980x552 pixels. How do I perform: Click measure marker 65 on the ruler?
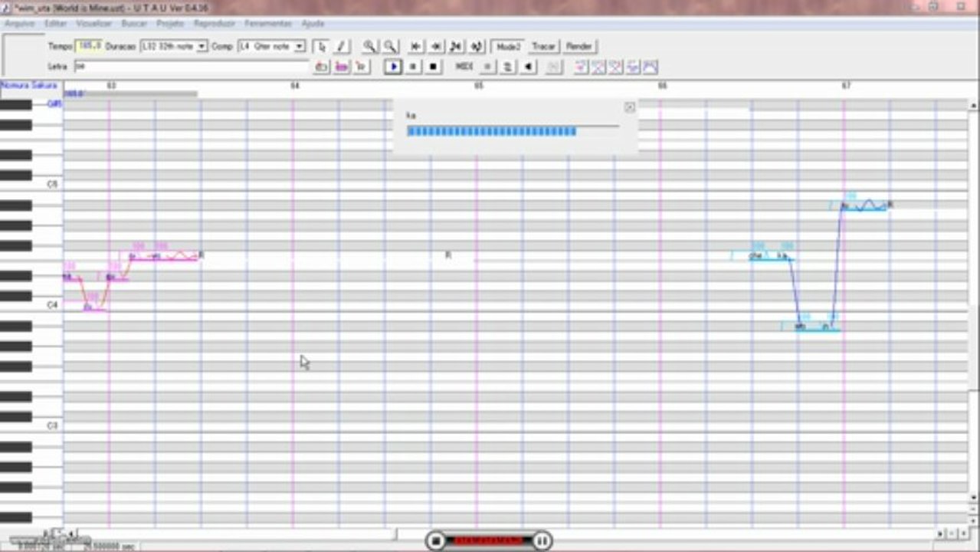click(x=479, y=86)
